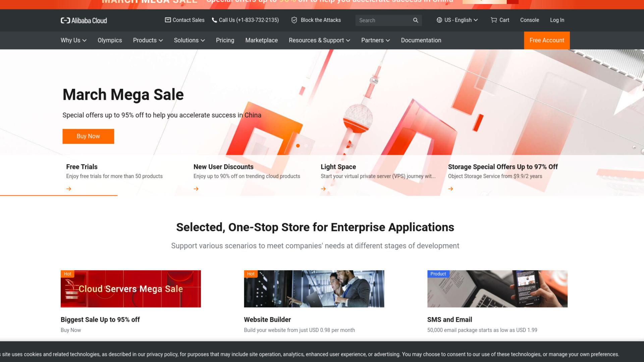Open the Pricing page
644x362 pixels.
click(x=225, y=40)
